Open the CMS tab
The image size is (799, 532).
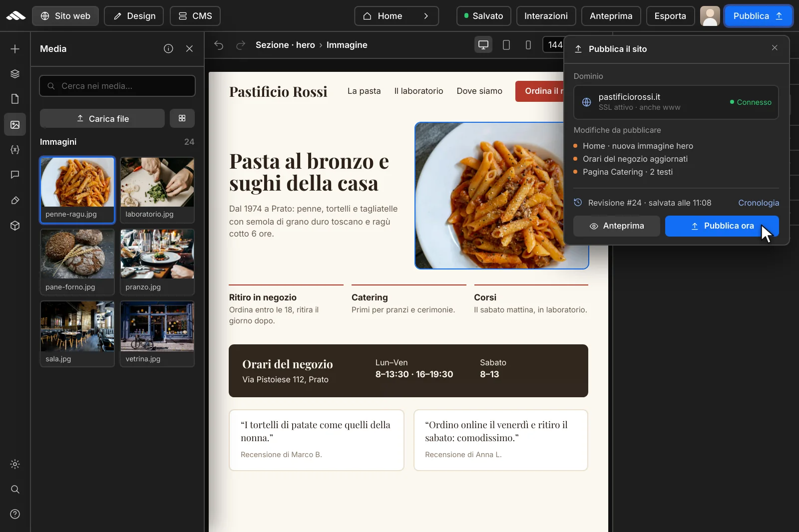pos(195,16)
